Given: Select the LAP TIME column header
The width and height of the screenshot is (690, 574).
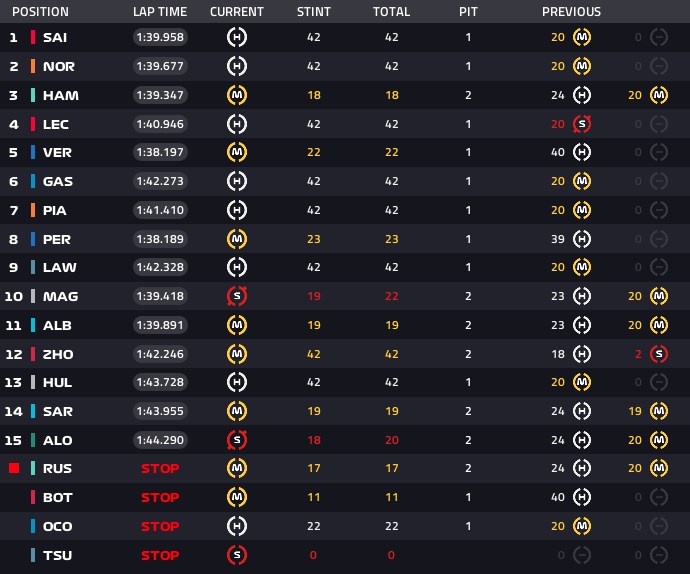Looking at the screenshot, I should pyautogui.click(x=160, y=11).
